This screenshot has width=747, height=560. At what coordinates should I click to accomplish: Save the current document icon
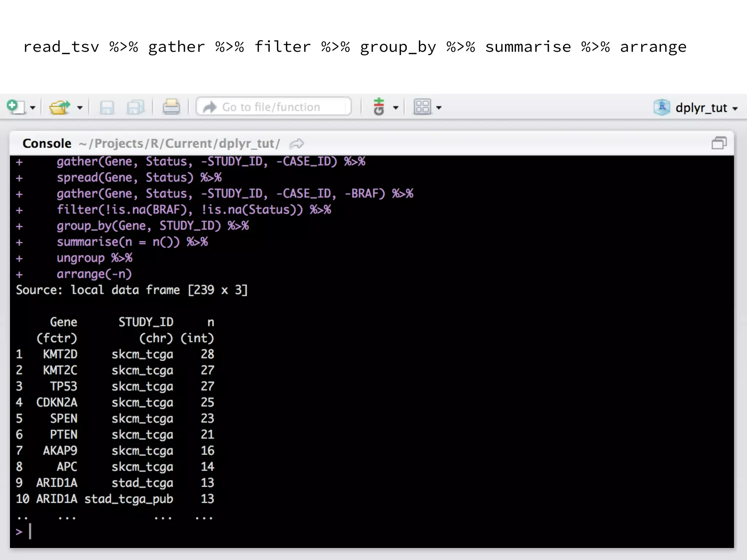[107, 107]
